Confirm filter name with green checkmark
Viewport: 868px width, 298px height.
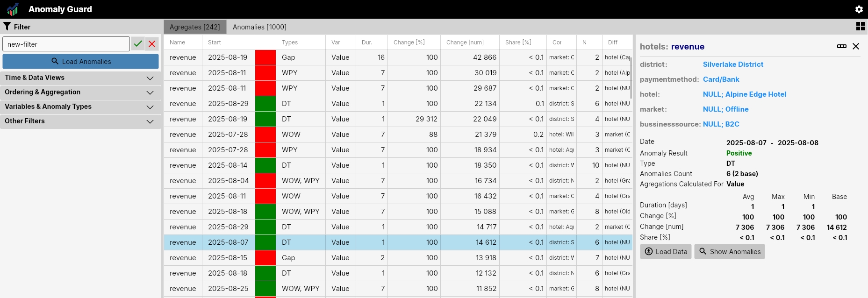(138, 44)
